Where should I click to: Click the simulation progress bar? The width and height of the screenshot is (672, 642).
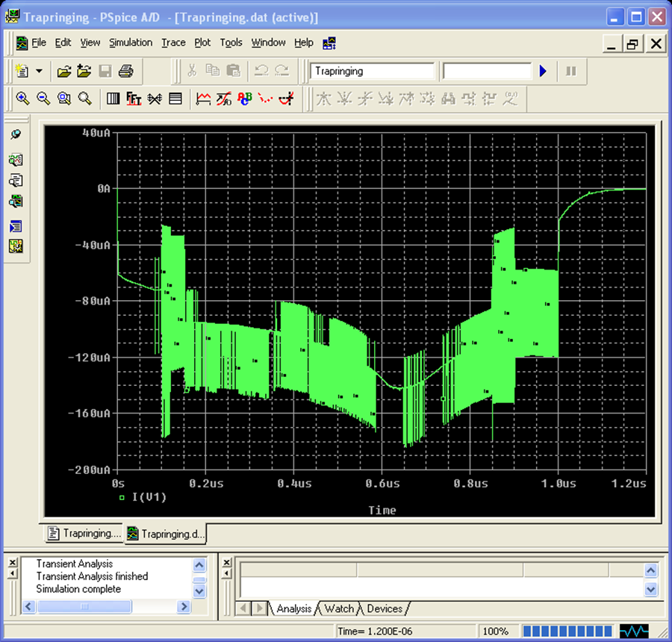click(567, 632)
